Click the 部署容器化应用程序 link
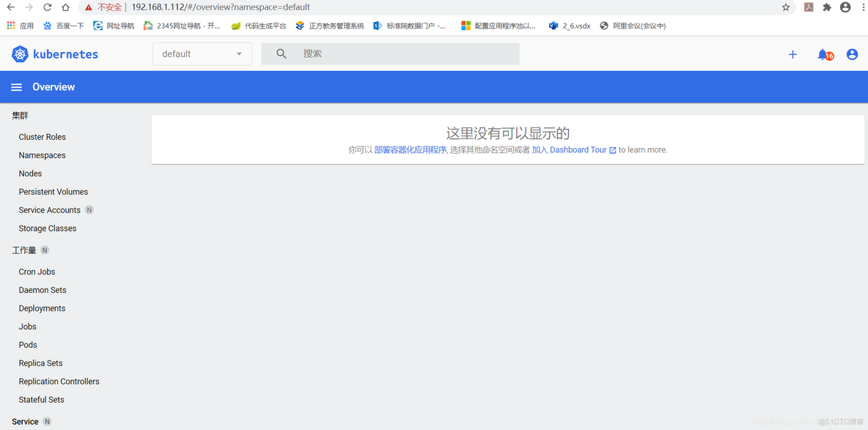 tap(409, 149)
